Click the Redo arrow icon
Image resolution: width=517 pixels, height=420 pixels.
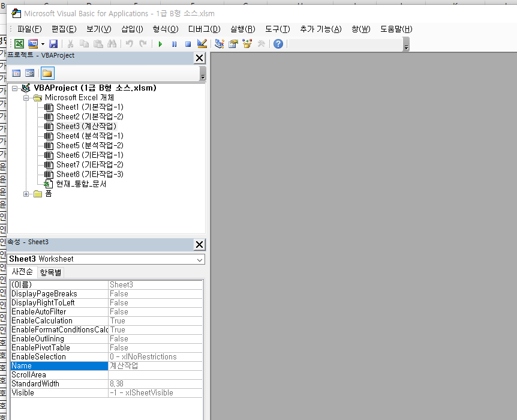click(x=143, y=44)
